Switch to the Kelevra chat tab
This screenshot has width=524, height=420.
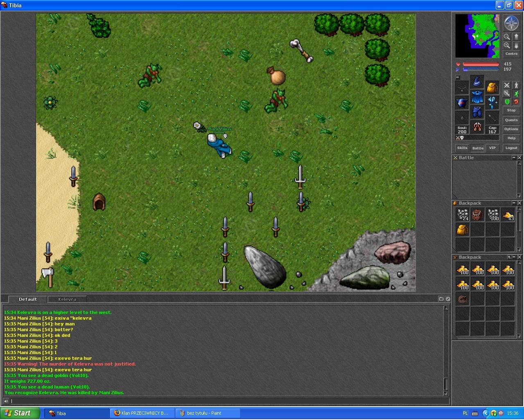tap(67, 299)
